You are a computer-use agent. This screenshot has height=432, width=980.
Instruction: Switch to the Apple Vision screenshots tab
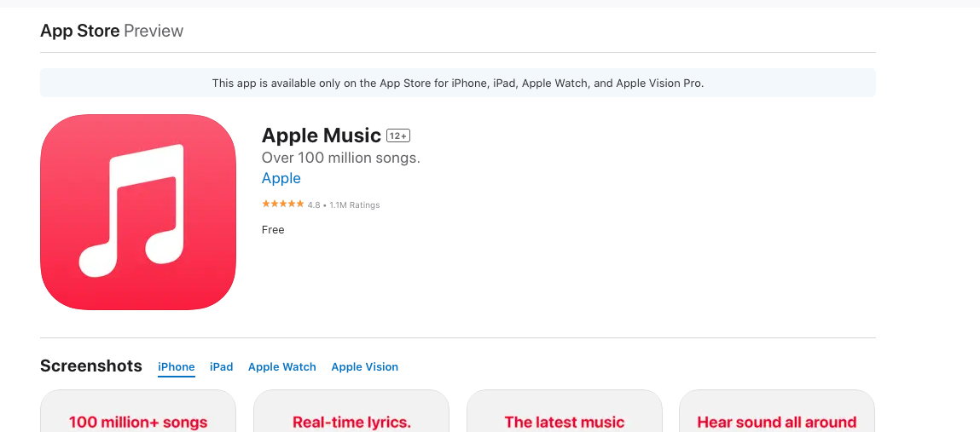tap(364, 367)
